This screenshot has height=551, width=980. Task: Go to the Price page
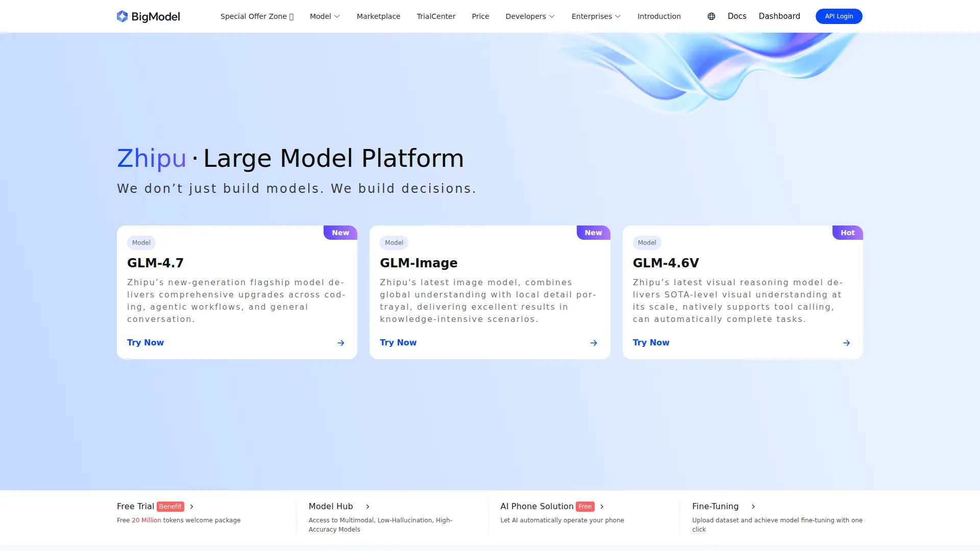point(480,16)
